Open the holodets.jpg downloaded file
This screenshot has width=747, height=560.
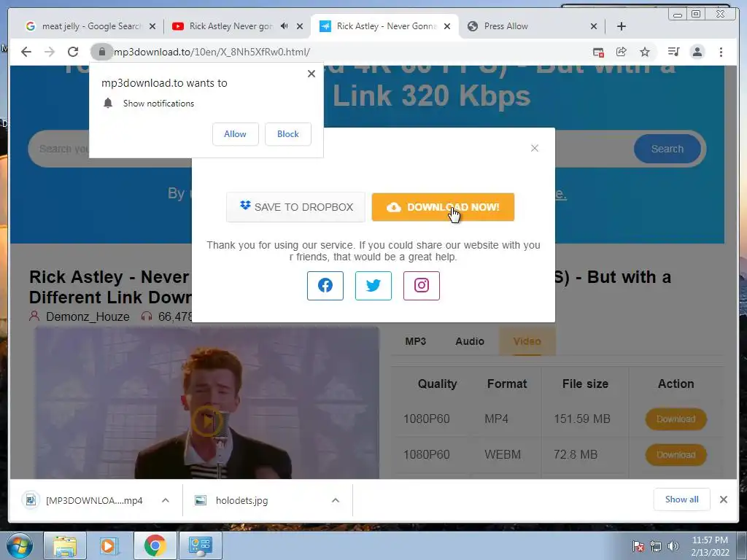(241, 500)
